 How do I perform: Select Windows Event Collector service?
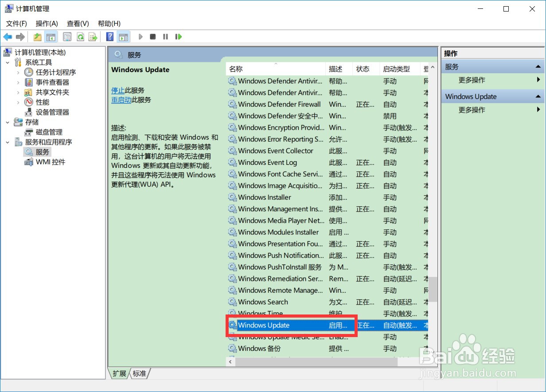pos(327,151)
